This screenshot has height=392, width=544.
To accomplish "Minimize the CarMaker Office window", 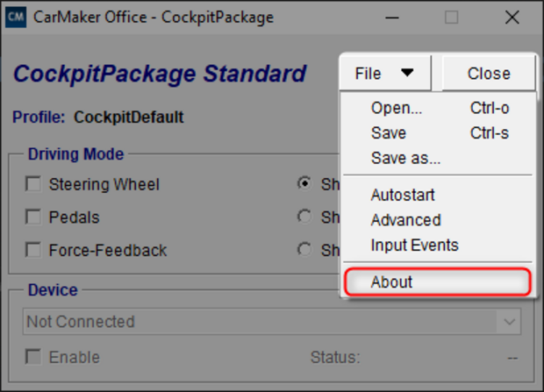I will pyautogui.click(x=391, y=18).
